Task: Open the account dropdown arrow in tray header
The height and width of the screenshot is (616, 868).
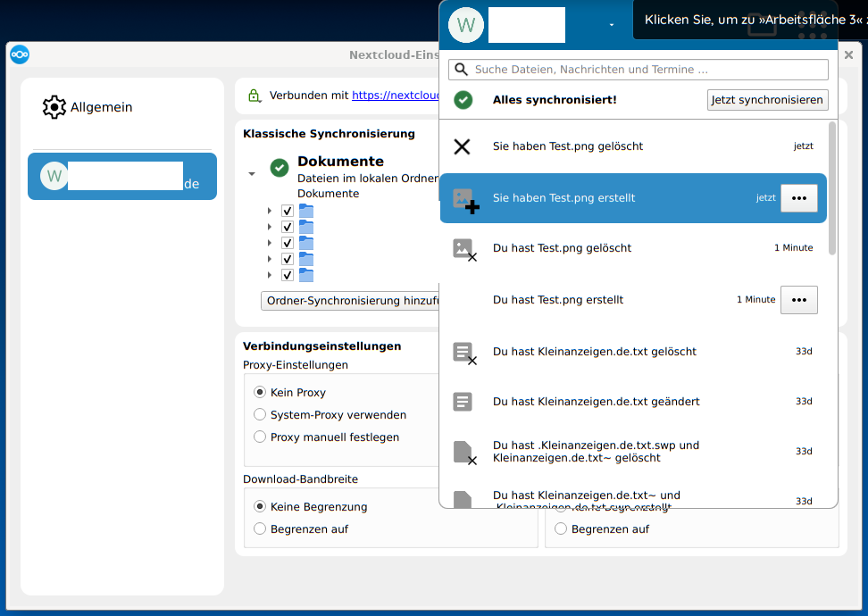Action: click(x=611, y=25)
